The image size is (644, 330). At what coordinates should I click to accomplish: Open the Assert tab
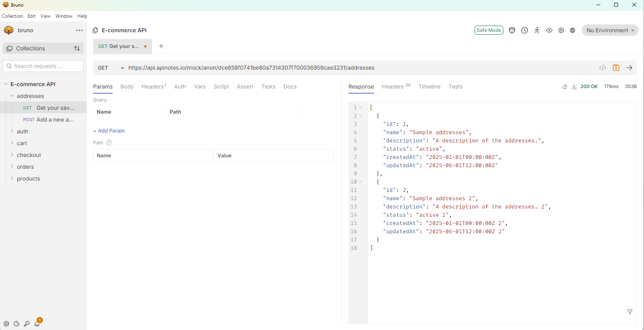(x=245, y=87)
